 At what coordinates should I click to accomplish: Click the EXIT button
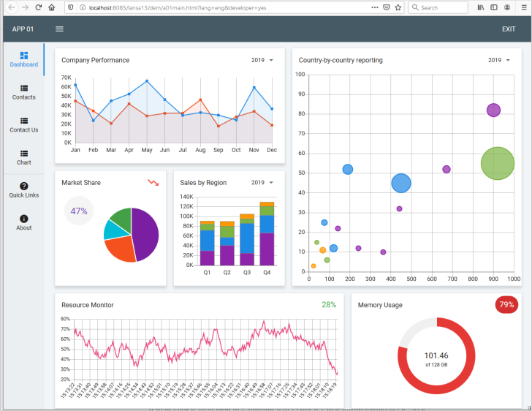(509, 29)
